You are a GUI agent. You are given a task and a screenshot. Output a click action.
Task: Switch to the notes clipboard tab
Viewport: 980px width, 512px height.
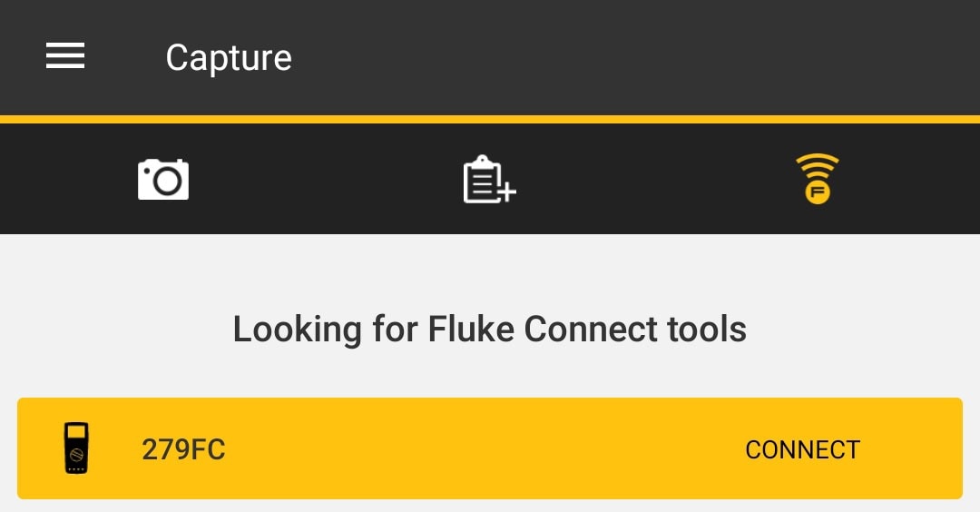tap(489, 180)
